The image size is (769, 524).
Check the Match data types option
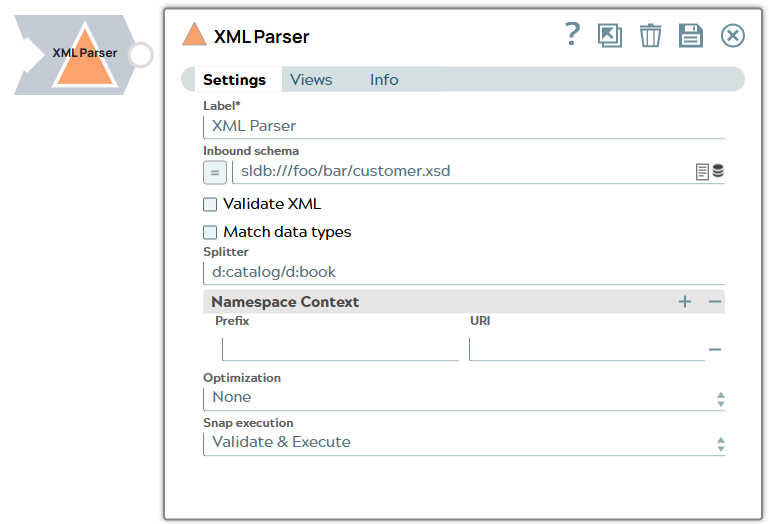click(x=210, y=232)
